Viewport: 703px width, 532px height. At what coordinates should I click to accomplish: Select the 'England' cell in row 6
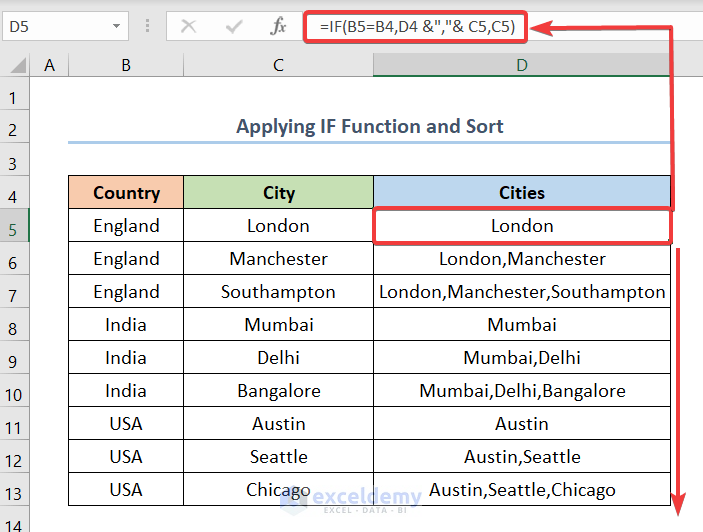(x=126, y=259)
